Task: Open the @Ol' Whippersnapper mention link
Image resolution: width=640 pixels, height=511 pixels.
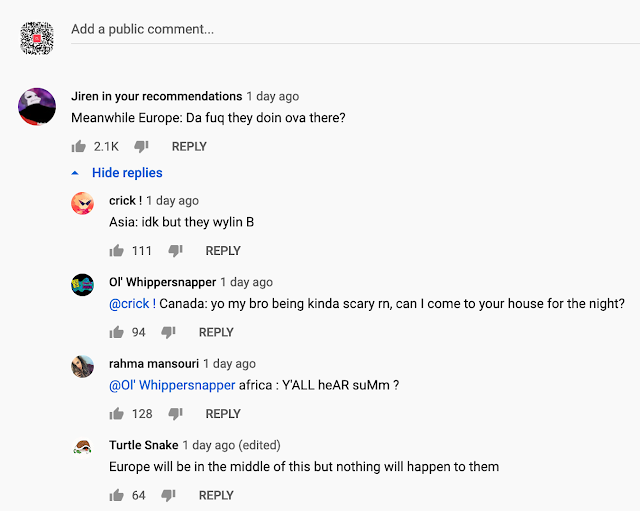Action: 172,385
